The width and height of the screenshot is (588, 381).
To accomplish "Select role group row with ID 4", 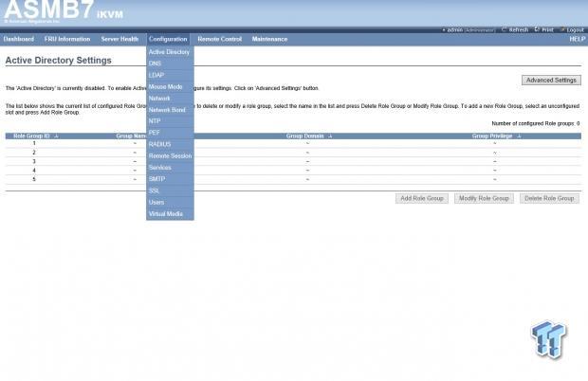I will click(293, 171).
